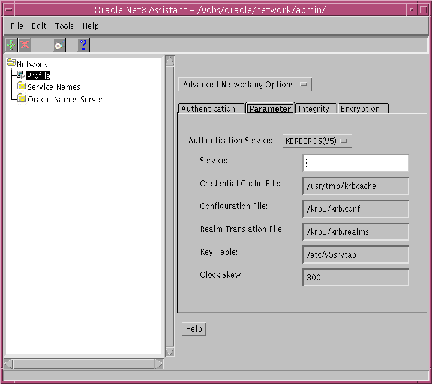
Task: Click the Key Table field
Action: [356, 255]
